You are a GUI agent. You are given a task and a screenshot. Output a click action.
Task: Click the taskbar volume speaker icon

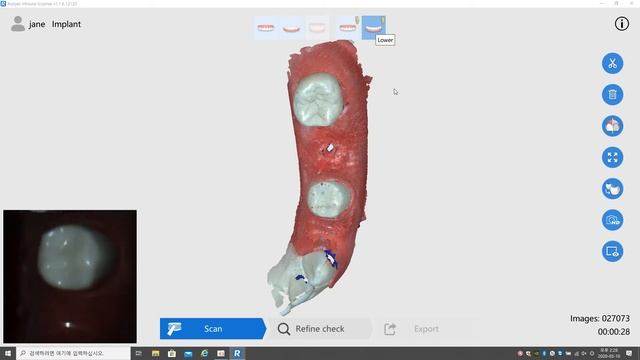coord(584,353)
